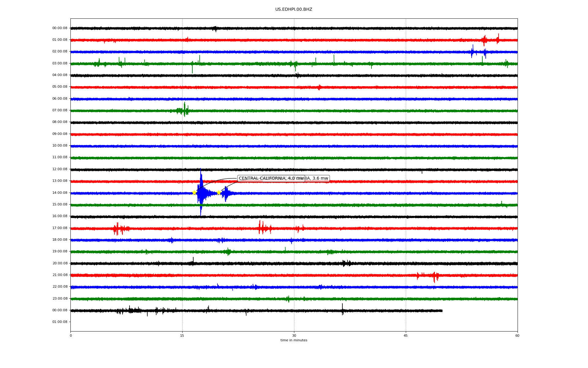Click the red burst on the 21:00:08 trace
This screenshot has height=368, width=588.
(x=434, y=276)
